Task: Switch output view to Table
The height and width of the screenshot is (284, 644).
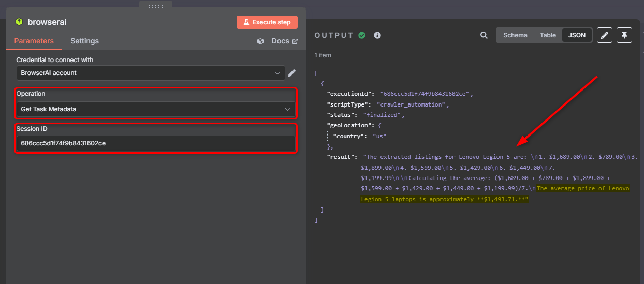Action: click(x=548, y=35)
